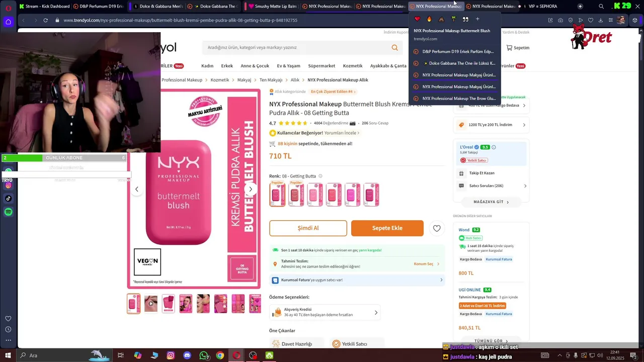The image size is (644, 362).
Task: Switch to Stream - Kick Dashboard tab
Action: tap(44, 7)
